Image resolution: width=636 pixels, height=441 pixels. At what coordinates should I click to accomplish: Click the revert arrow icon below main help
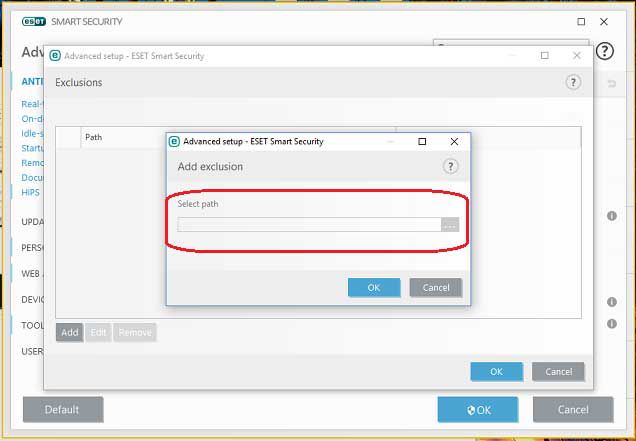pos(612,83)
